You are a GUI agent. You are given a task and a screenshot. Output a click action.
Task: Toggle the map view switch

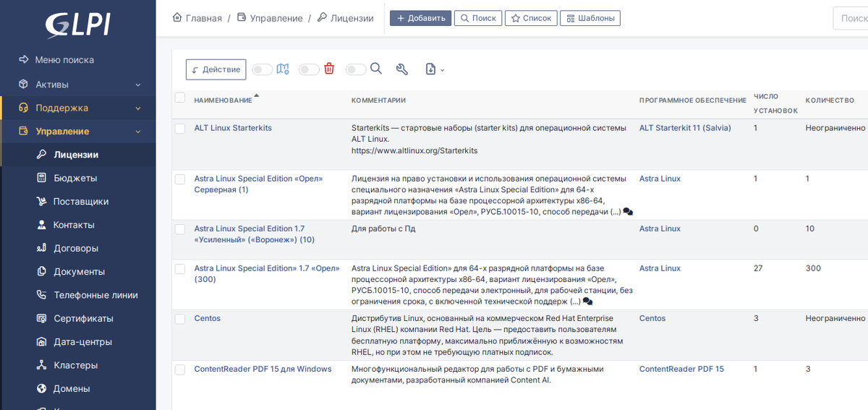(262, 69)
